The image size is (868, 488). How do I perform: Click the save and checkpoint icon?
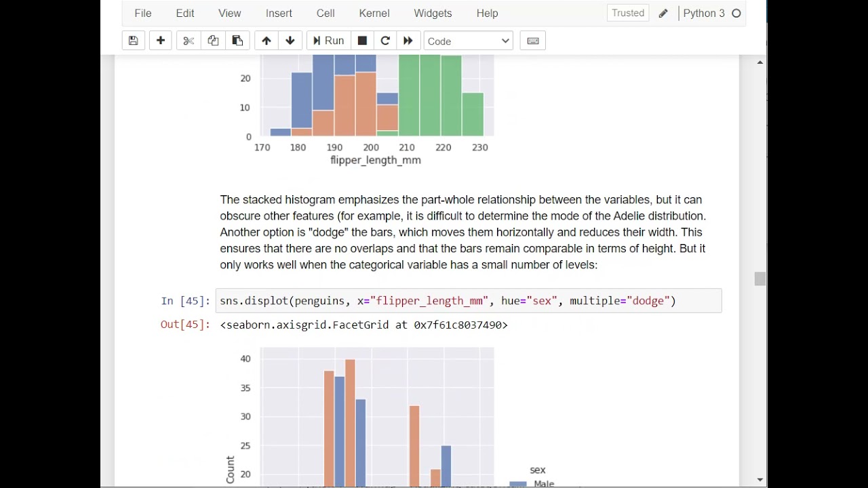tap(133, 41)
